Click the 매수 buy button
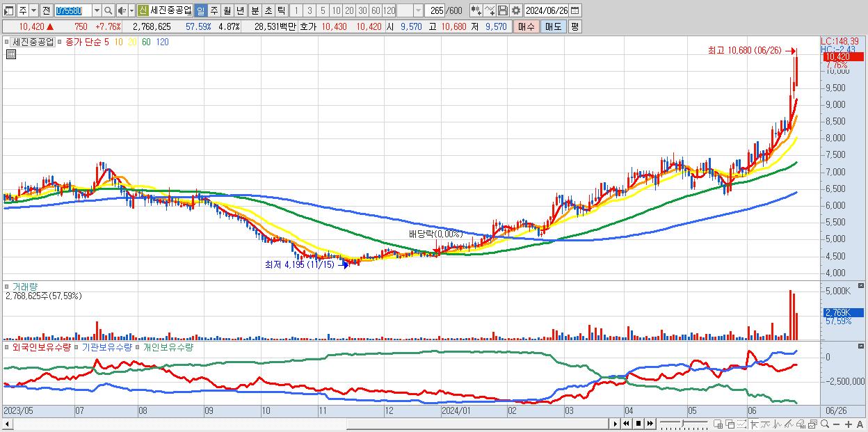Screen dimensions: 868x432 pos(527,26)
